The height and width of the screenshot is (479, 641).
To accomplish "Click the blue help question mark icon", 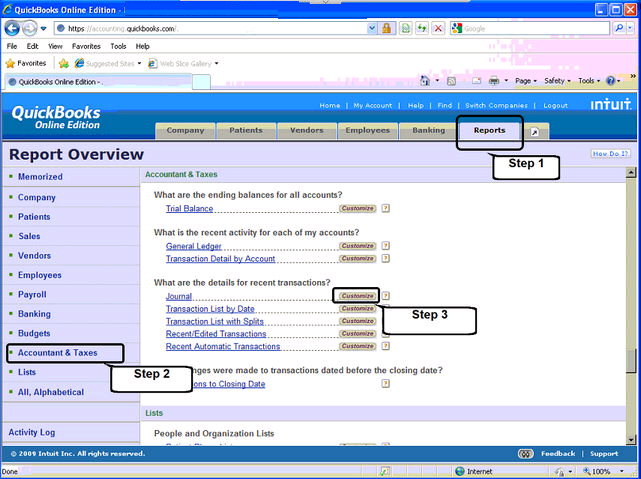I will (x=610, y=81).
